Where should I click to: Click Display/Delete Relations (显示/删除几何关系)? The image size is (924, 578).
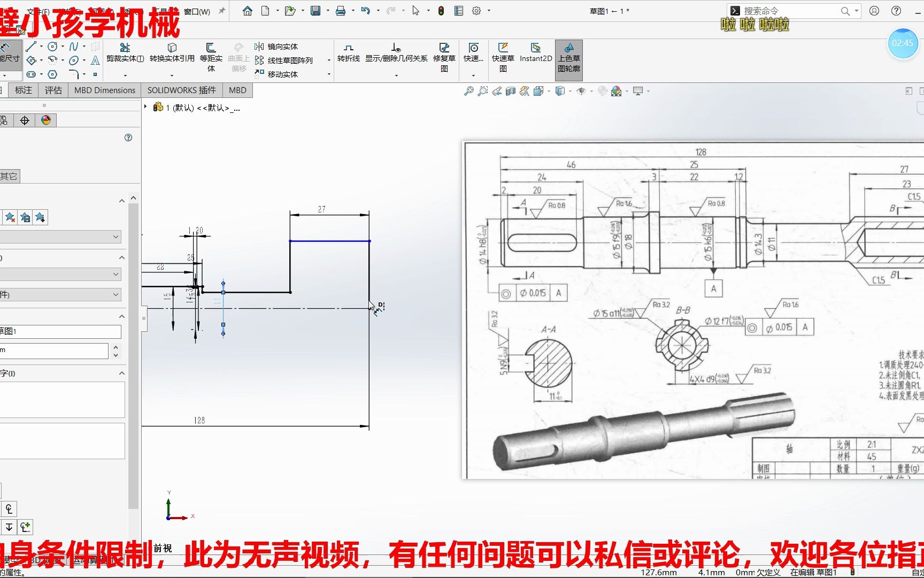[396, 53]
